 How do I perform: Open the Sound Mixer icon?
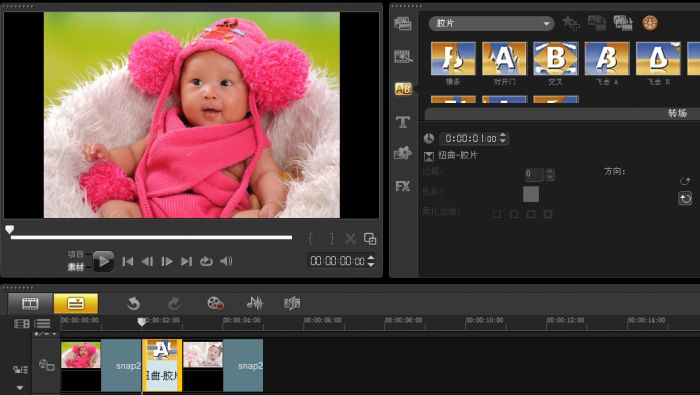pyautogui.click(x=255, y=304)
